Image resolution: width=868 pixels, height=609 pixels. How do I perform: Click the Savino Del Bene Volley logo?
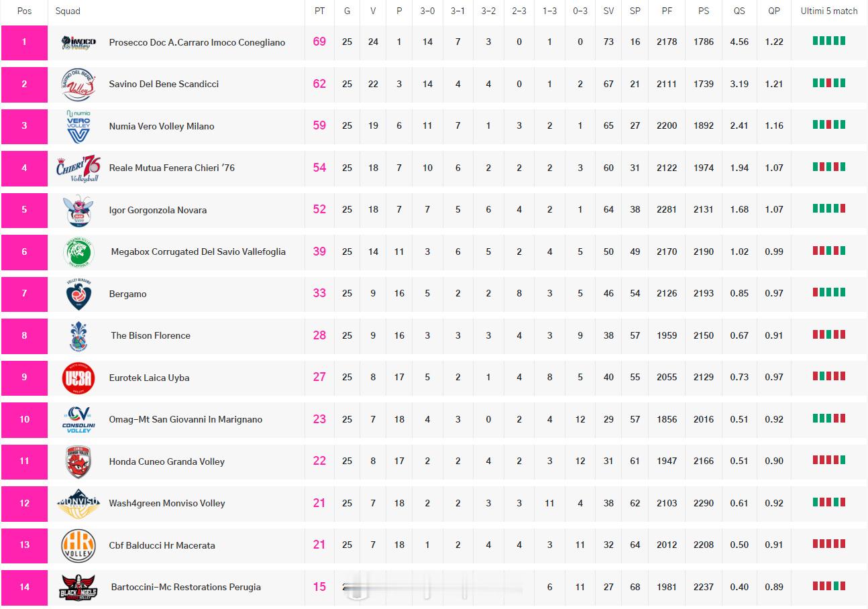click(78, 85)
